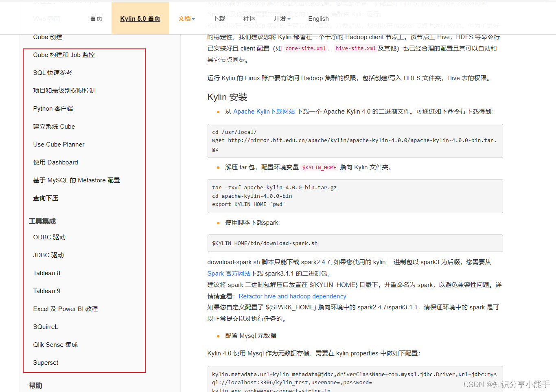Select the 工具集成 section heading
This screenshot has width=556, height=392.
(x=42, y=221)
